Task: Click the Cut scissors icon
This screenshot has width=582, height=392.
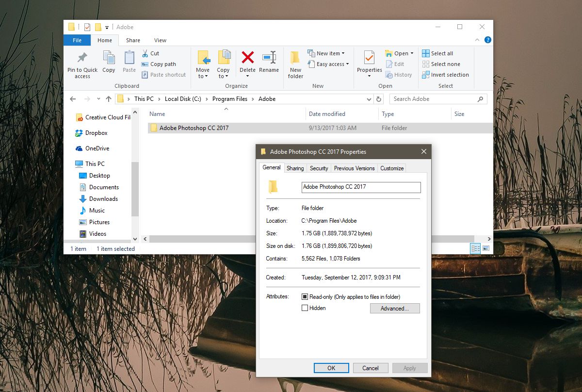Action: pos(145,53)
